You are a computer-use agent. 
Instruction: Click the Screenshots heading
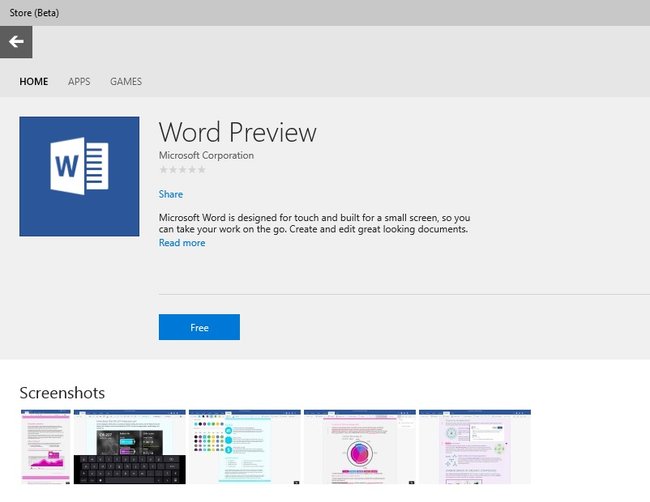(x=62, y=393)
